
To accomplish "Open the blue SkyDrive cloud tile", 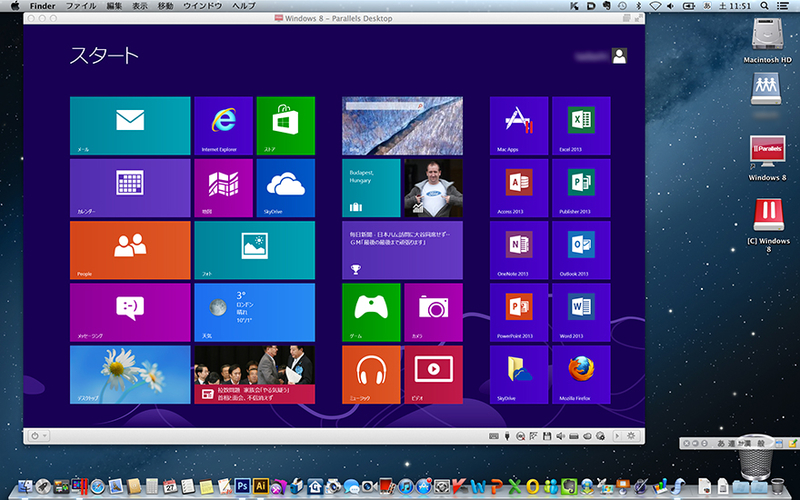I will (286, 188).
